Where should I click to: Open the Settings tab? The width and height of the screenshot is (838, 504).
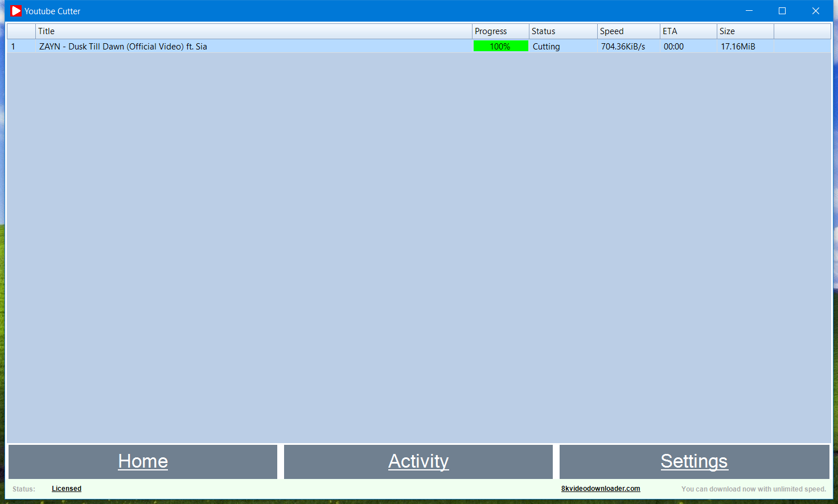pos(694,461)
